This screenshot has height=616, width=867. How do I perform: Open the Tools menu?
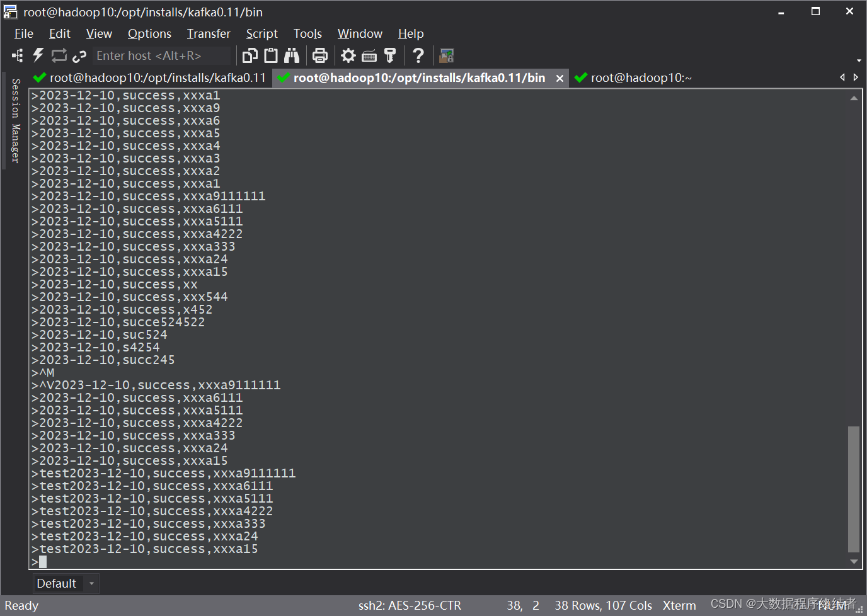[307, 33]
